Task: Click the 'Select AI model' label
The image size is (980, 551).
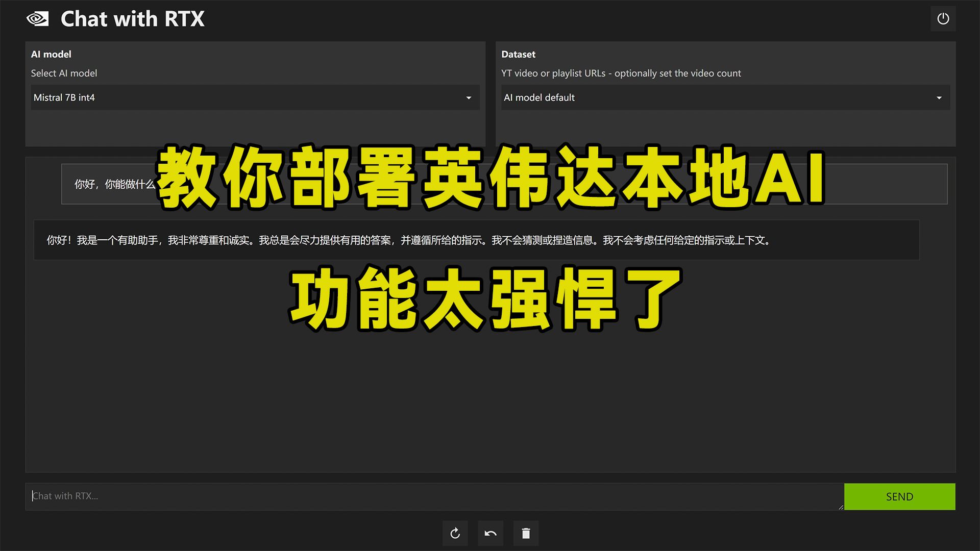Action: pyautogui.click(x=64, y=73)
